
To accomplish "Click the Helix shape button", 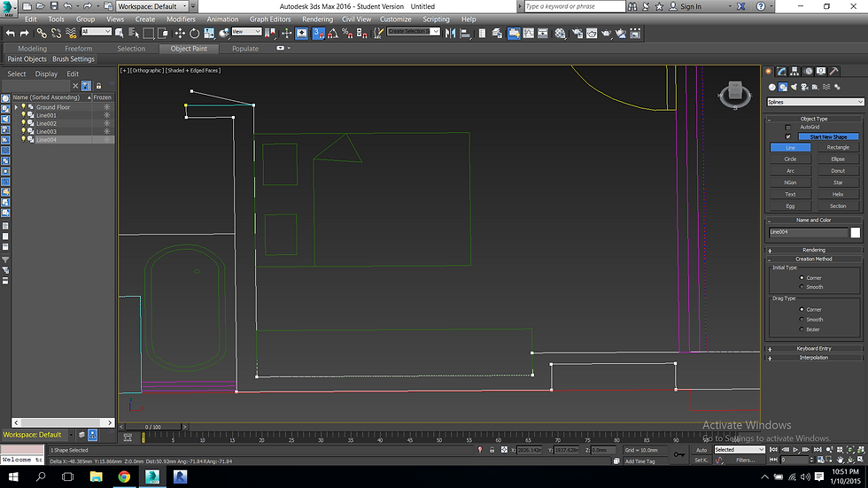I will tap(838, 194).
